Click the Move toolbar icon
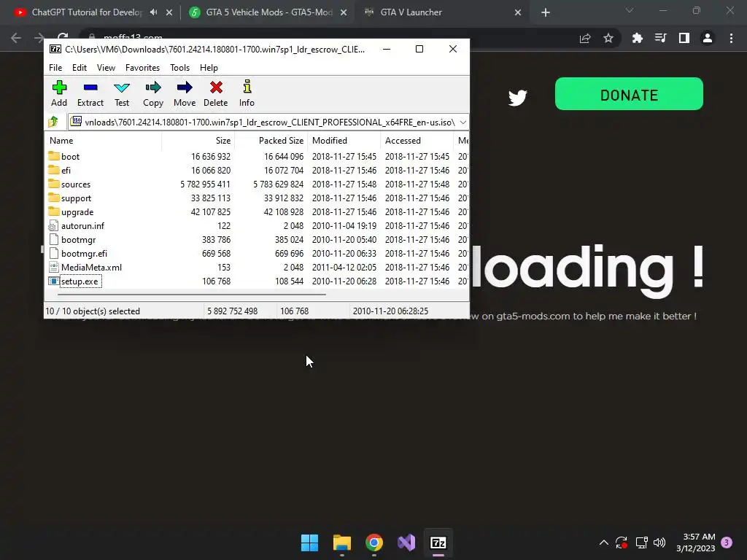Viewport: 747px width, 560px height. (185, 93)
